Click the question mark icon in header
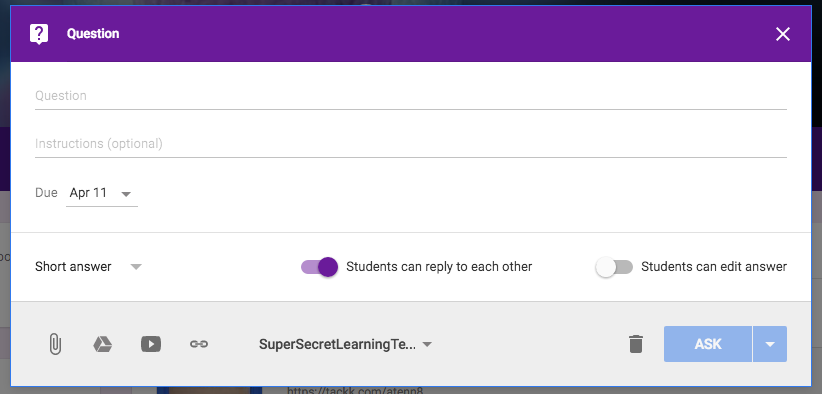This screenshot has width=822, height=394. [x=39, y=34]
